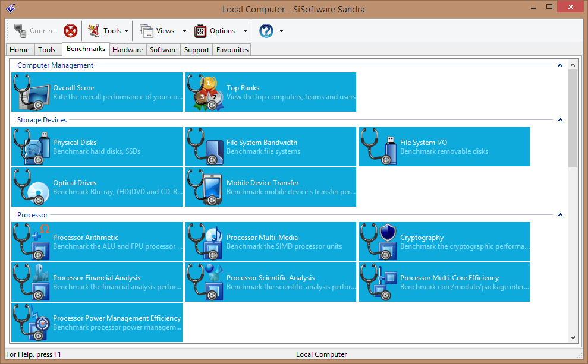588x364 pixels.
Task: Click the Tools toolbar button label
Action: [x=112, y=31]
